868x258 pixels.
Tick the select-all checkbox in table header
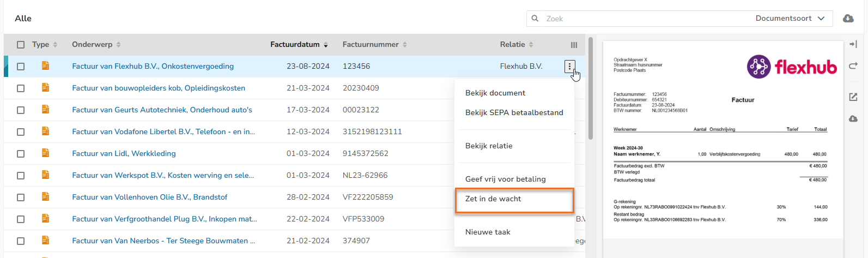click(x=21, y=45)
